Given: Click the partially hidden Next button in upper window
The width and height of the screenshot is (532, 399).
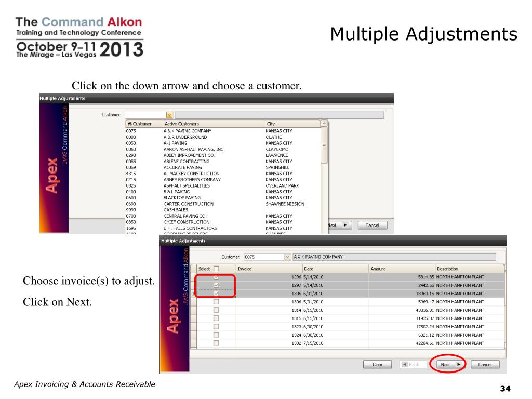Looking at the screenshot, I should (340, 225).
